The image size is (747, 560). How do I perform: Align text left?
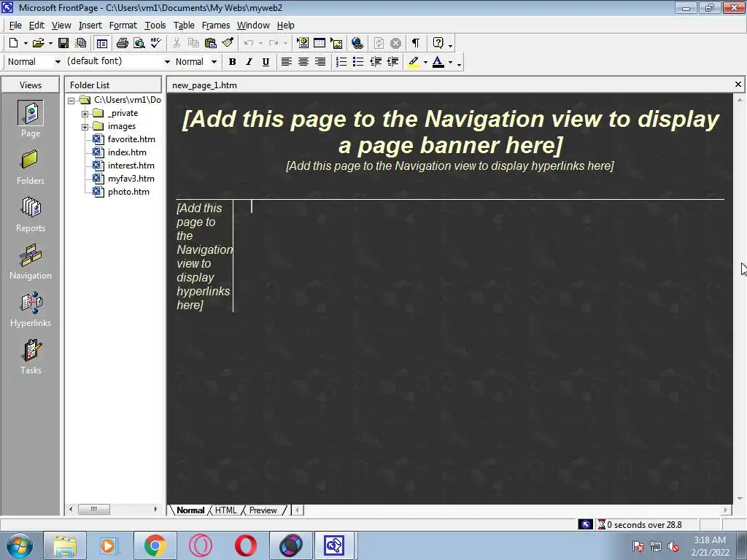[286, 62]
